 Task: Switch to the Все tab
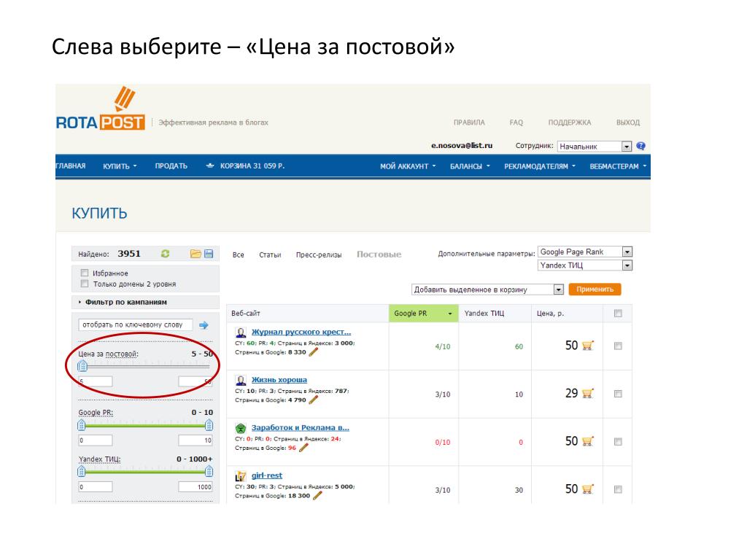(x=239, y=254)
